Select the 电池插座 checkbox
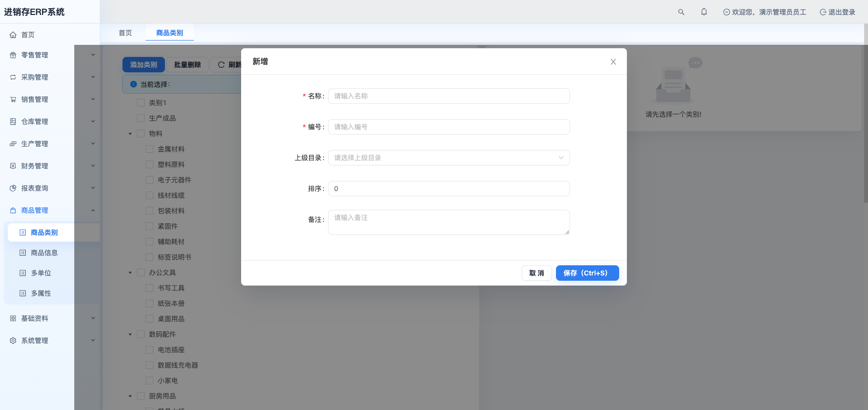868x410 pixels. (149, 350)
